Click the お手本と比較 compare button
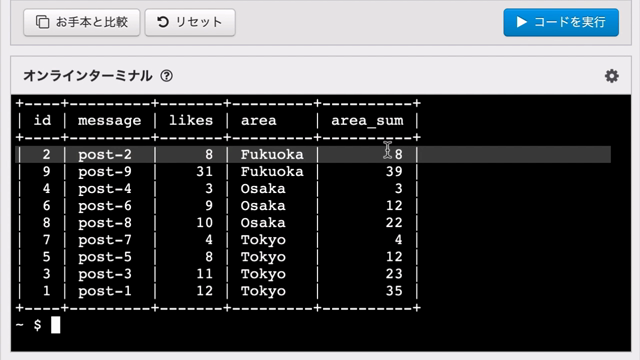This screenshot has height=360, width=640. pos(82,22)
